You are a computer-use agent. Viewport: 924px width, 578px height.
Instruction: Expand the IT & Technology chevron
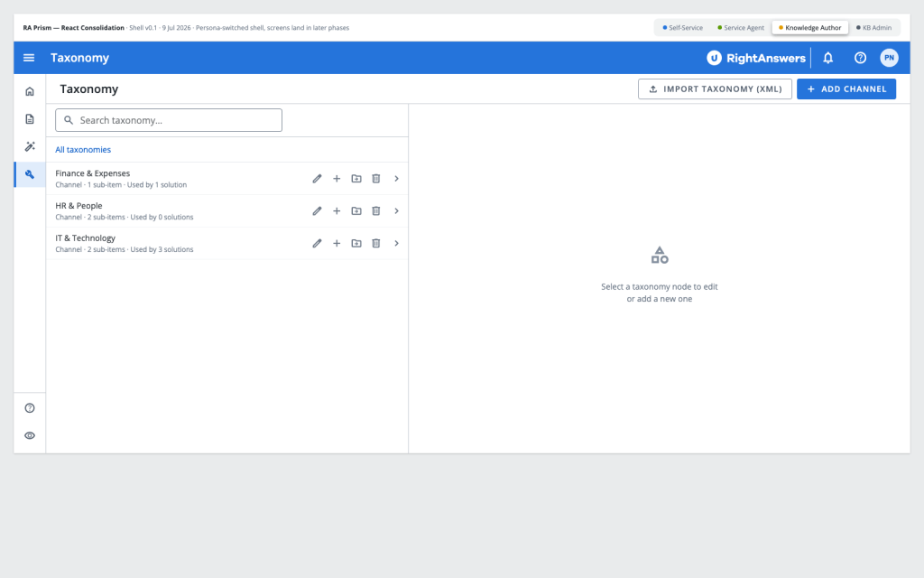coord(397,244)
